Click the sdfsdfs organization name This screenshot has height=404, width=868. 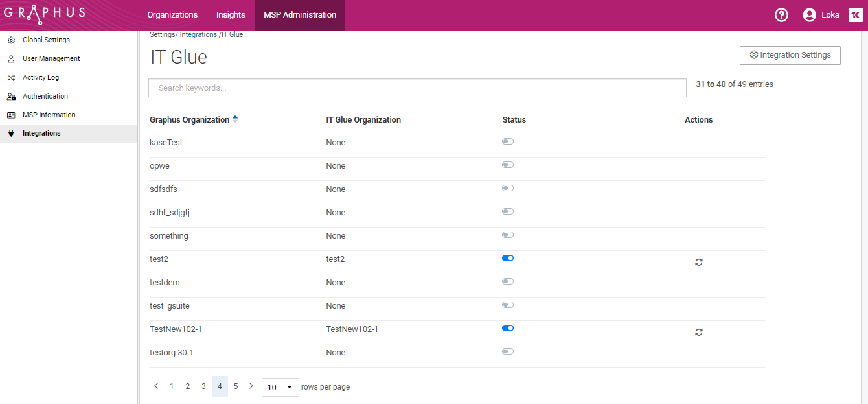click(163, 189)
